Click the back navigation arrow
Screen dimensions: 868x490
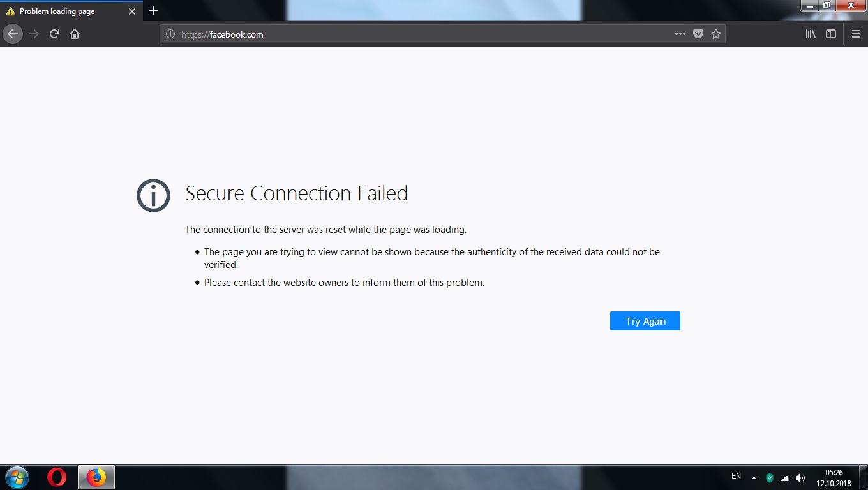coord(12,34)
